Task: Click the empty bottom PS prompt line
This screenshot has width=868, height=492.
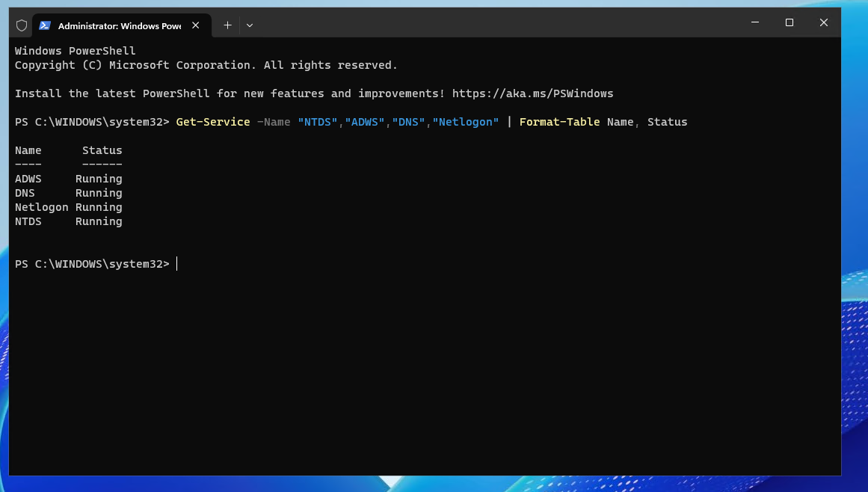Action: [93, 264]
